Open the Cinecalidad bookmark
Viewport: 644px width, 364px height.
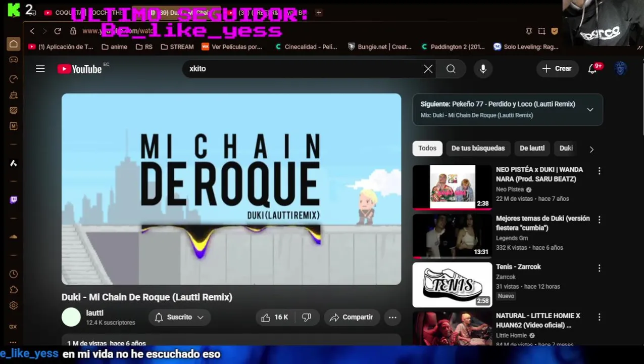point(306,47)
